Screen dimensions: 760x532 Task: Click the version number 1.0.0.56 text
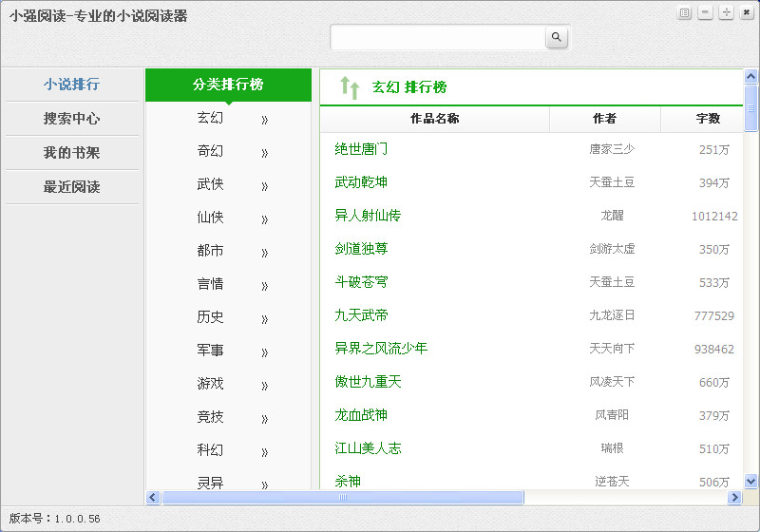(77, 519)
